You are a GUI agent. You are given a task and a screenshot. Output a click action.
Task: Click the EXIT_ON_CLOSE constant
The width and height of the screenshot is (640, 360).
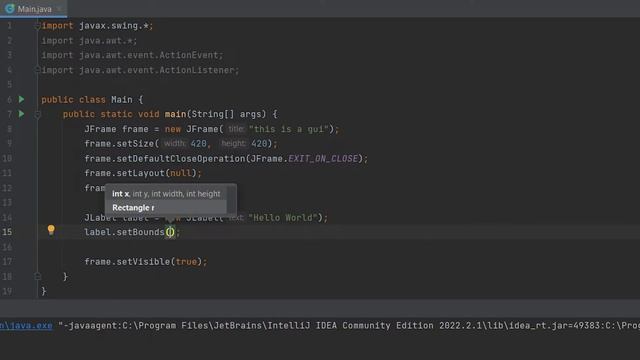click(x=323, y=158)
